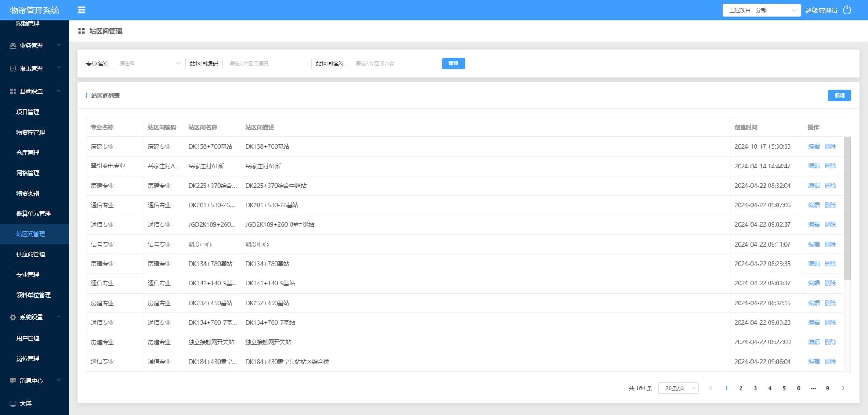Open the 工程项目一分部 project dropdown
Image resolution: width=868 pixels, height=415 pixels.
761,10
